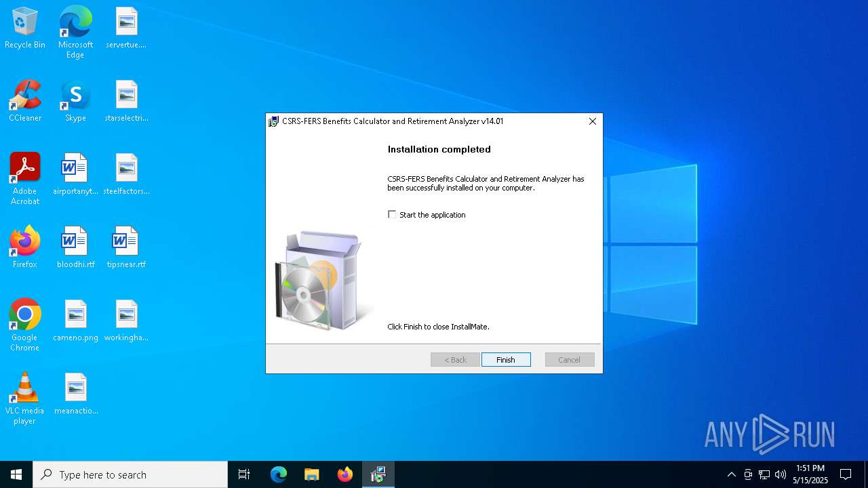The height and width of the screenshot is (488, 868).
Task: Open the notification center icon
Action: tap(846, 474)
